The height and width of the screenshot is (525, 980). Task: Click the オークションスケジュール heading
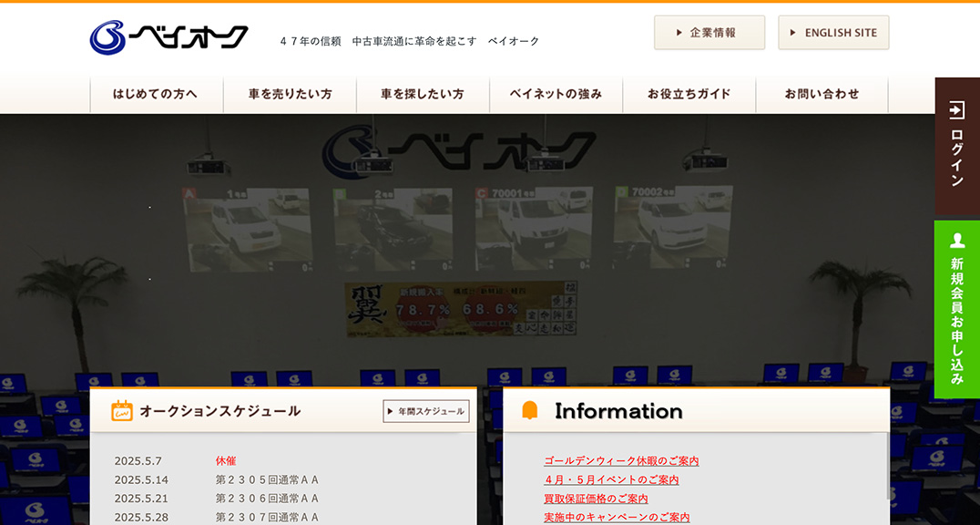coord(220,411)
